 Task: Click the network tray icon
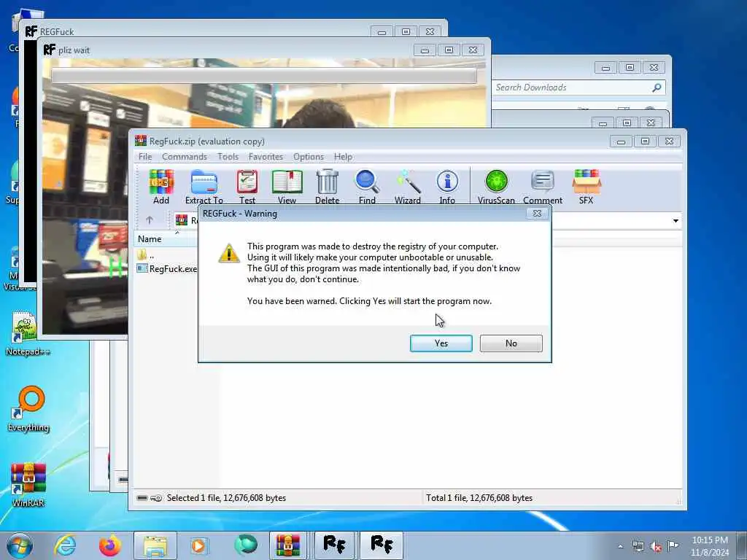pos(638,547)
